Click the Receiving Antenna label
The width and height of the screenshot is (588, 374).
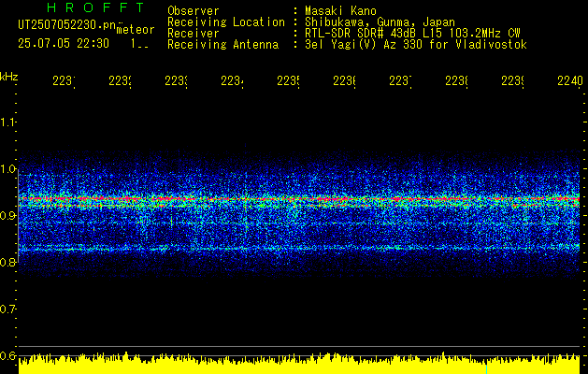pos(222,45)
